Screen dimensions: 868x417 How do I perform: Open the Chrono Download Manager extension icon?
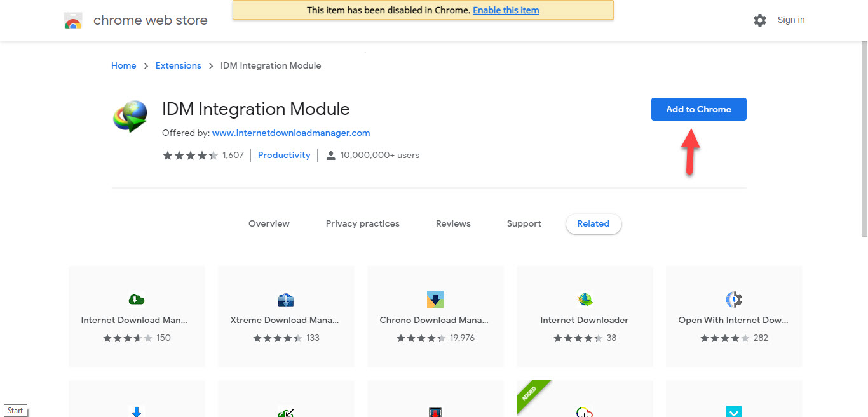tap(435, 300)
